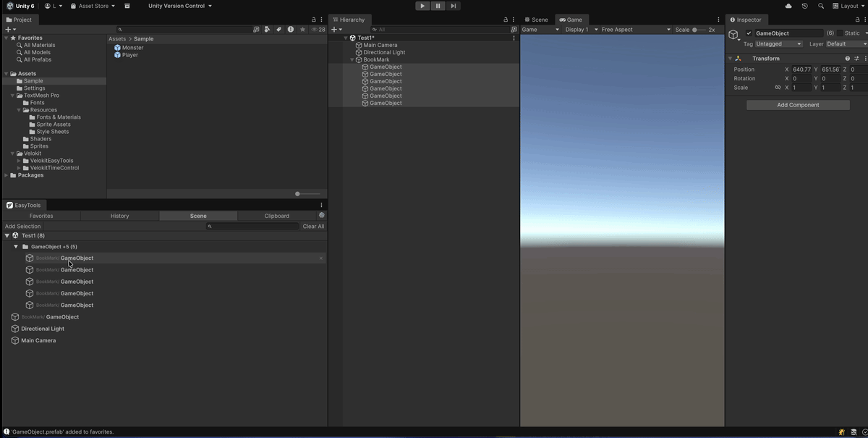The width and height of the screenshot is (868, 438).
Task: Open global Search with the magnifier icon
Action: [820, 6]
